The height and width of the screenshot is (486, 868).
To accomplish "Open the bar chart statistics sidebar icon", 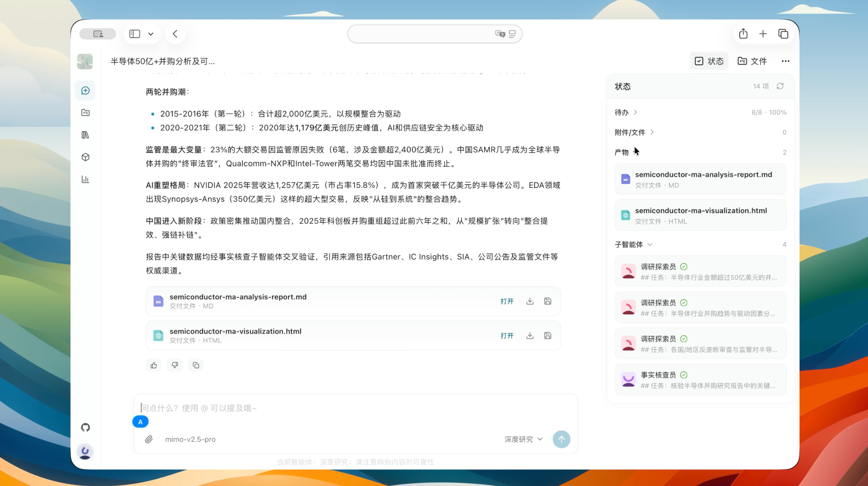I will coord(85,179).
